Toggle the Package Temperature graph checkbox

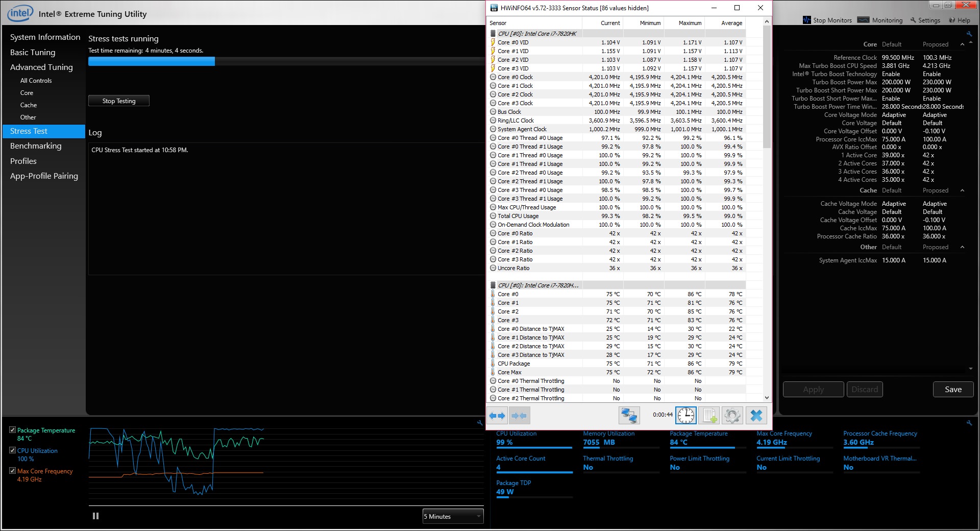point(12,430)
